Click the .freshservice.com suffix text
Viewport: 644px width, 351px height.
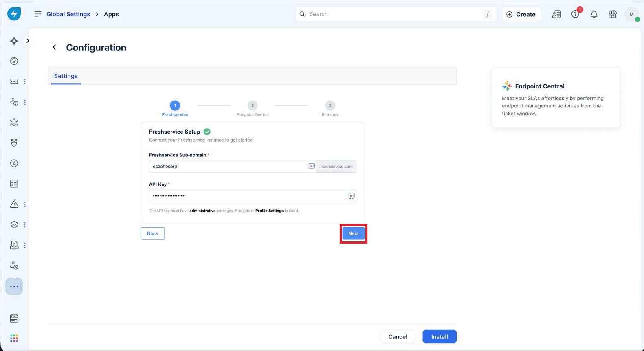(336, 166)
